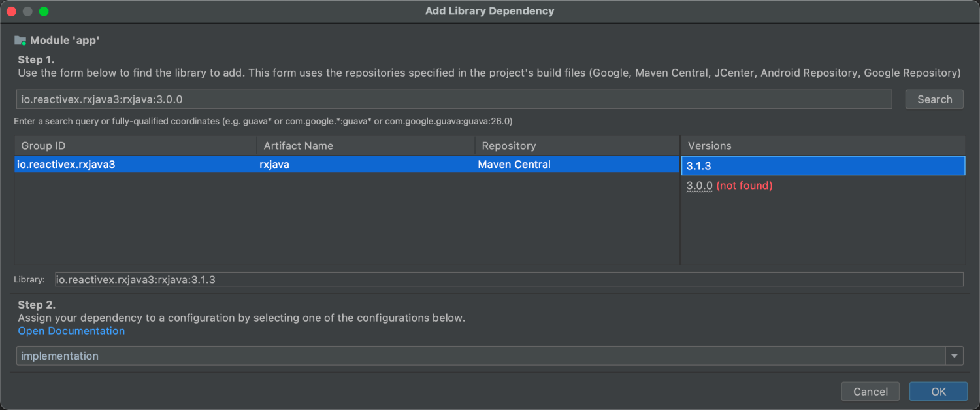The width and height of the screenshot is (980, 410).
Task: Select version 3.0.0 (not found)
Action: (729, 186)
